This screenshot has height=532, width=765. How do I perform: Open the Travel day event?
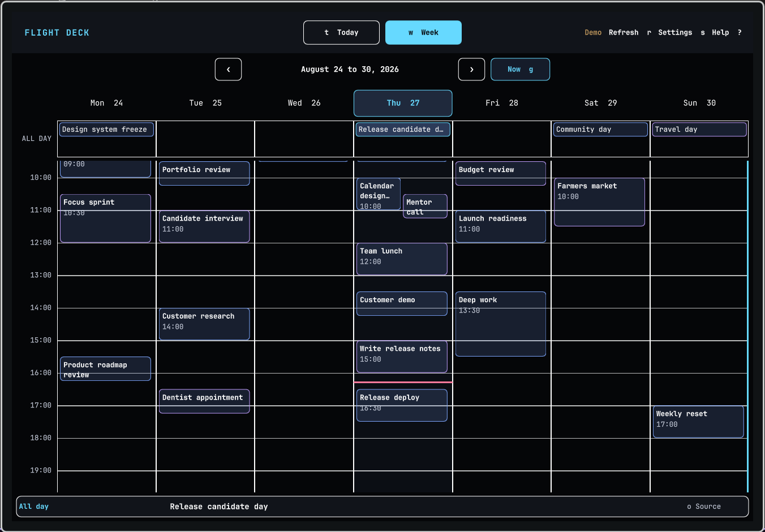(699, 130)
